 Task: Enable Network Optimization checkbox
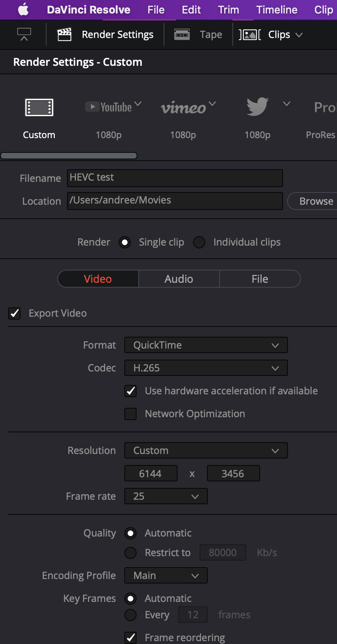tap(130, 414)
